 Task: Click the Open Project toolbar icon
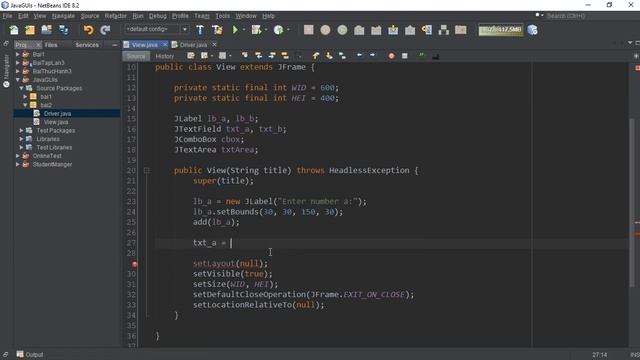point(47,30)
